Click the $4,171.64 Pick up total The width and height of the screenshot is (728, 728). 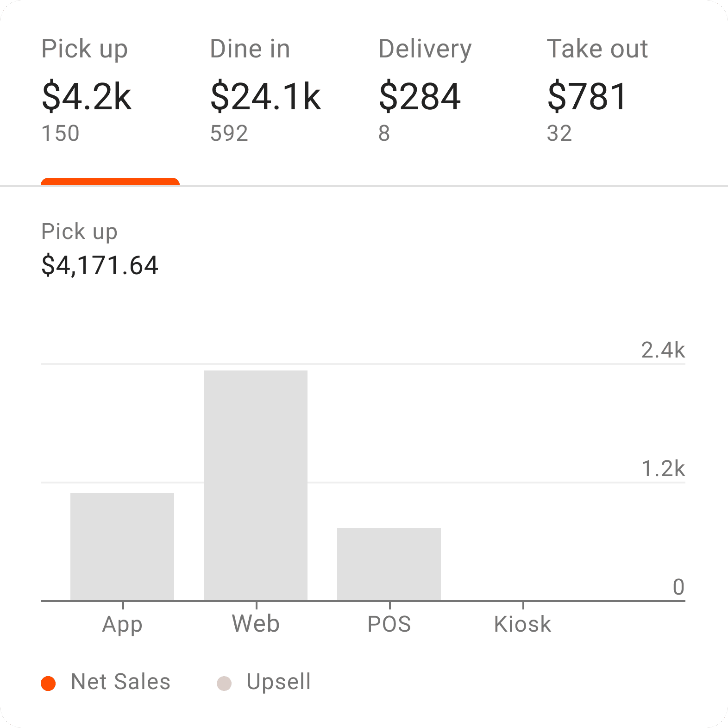[x=100, y=265]
